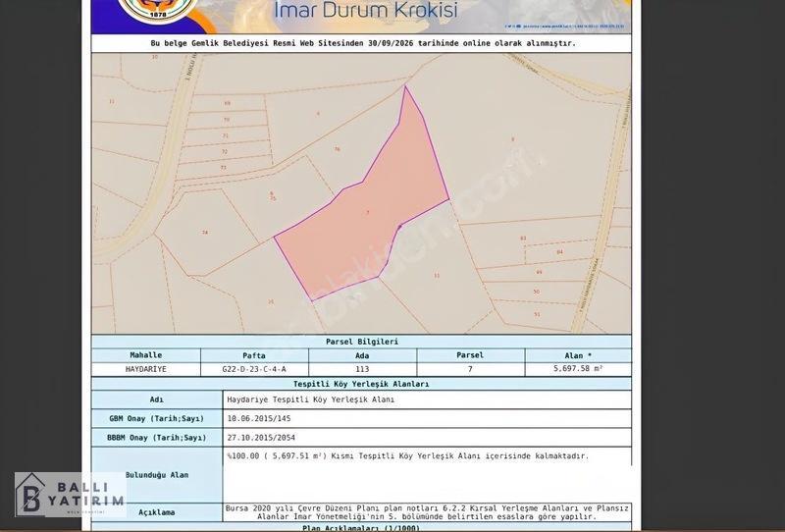Select 'Haydariye Tespitli Köy Yerleşik Alanı' text

(x=311, y=399)
